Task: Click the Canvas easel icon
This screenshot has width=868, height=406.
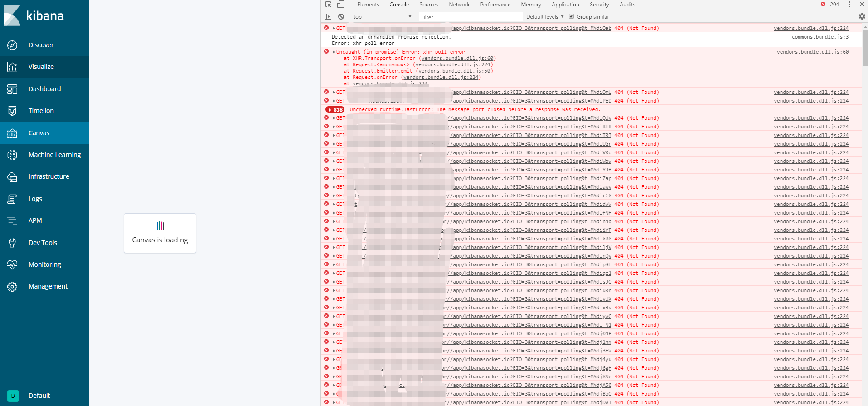Action: click(12, 133)
